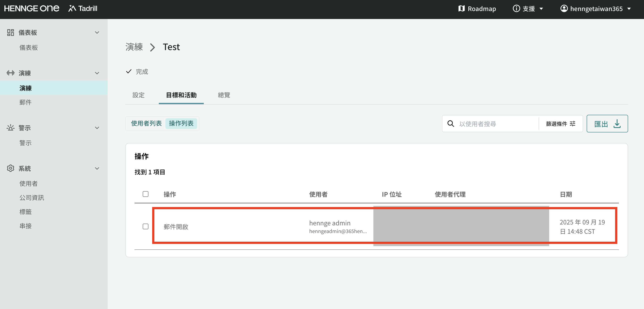
Task: Click the 篩選條件 filter sliders icon
Action: pos(573,124)
